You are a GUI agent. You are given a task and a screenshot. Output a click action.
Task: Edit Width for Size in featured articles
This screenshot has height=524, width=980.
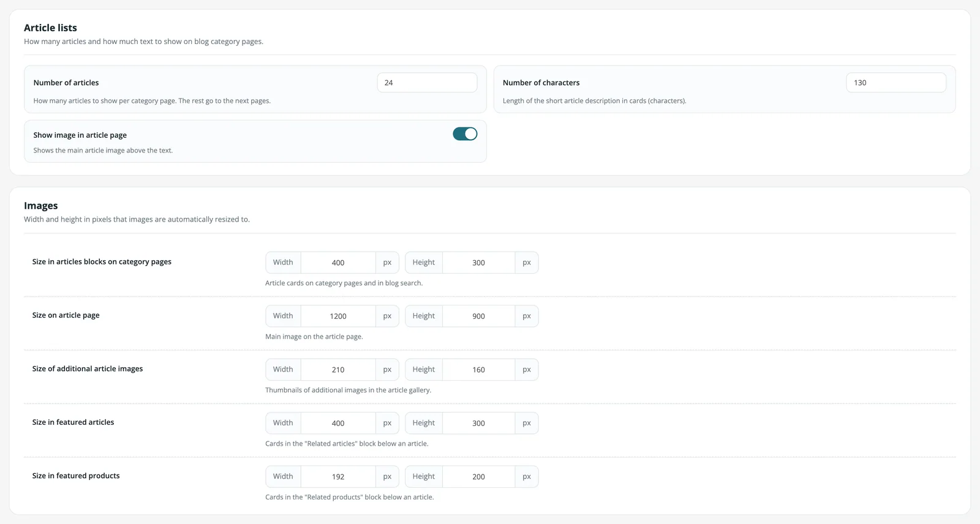point(338,423)
